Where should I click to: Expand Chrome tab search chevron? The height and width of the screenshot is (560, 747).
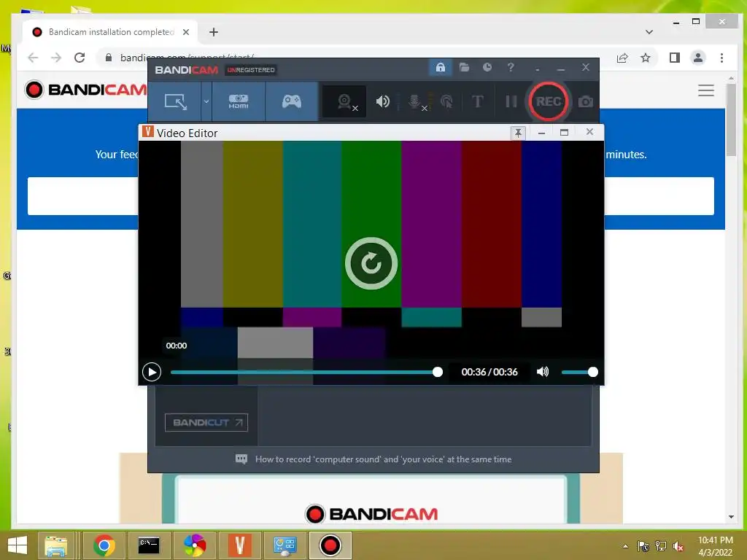649,32
